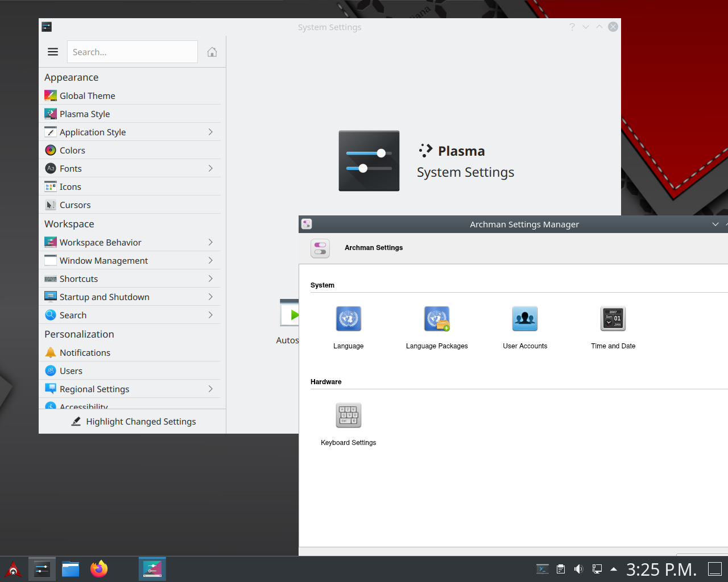
Task: Expand the Search category submenu
Action: tap(210, 315)
